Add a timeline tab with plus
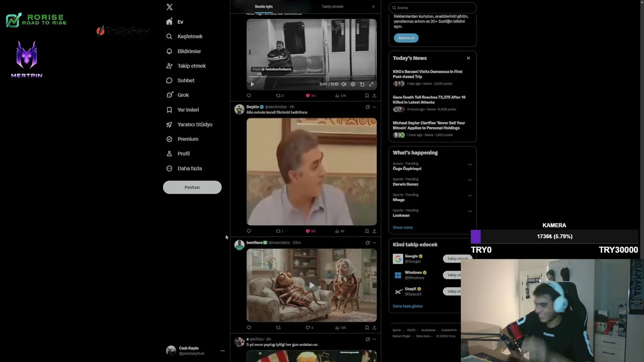The image size is (644, 362). [373, 7]
